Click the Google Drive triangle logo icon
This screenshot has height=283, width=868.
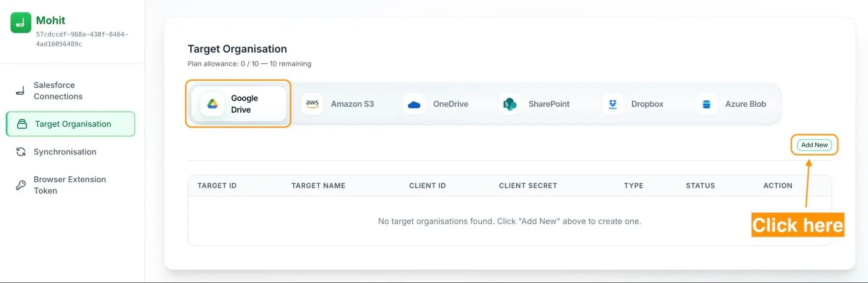coord(212,104)
